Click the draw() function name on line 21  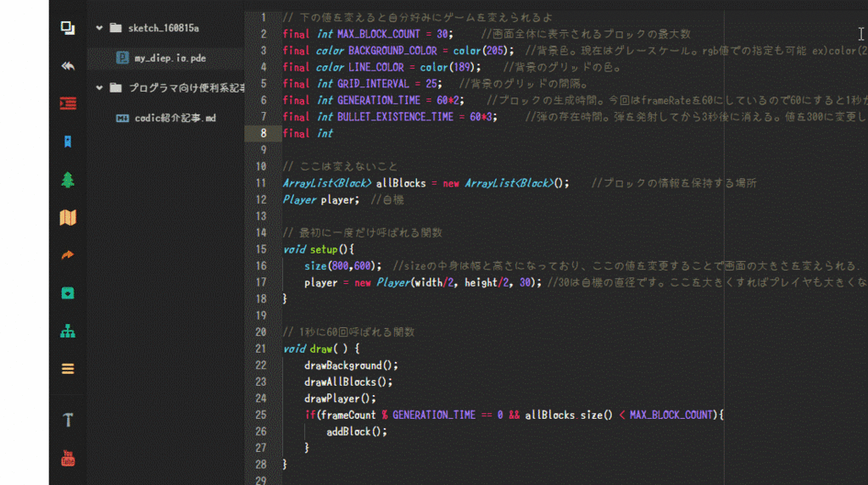[x=320, y=348]
